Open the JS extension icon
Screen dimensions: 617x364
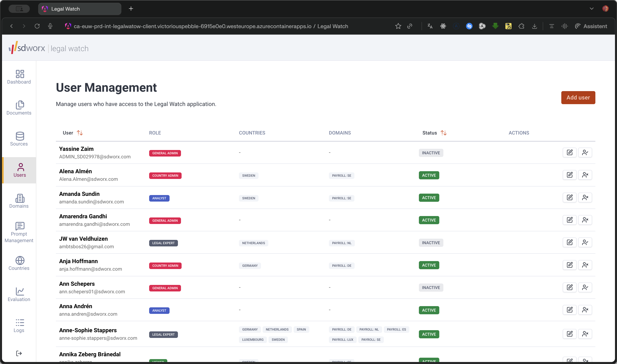(508, 26)
